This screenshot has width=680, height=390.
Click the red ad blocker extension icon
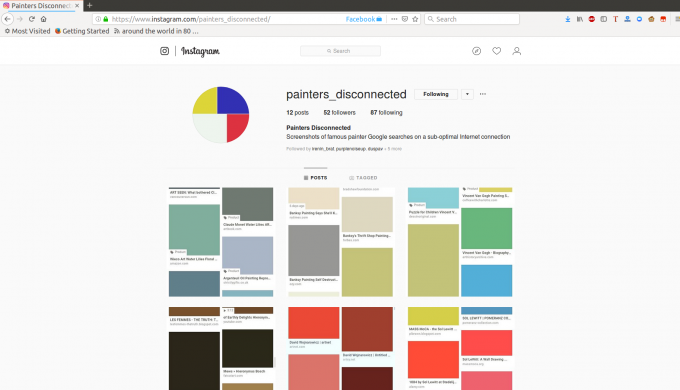(x=592, y=19)
